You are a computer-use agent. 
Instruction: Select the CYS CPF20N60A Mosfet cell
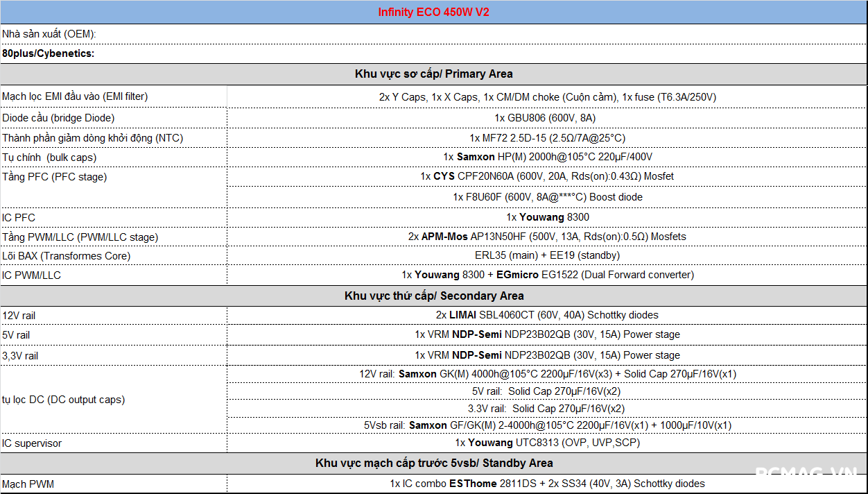coord(547,176)
